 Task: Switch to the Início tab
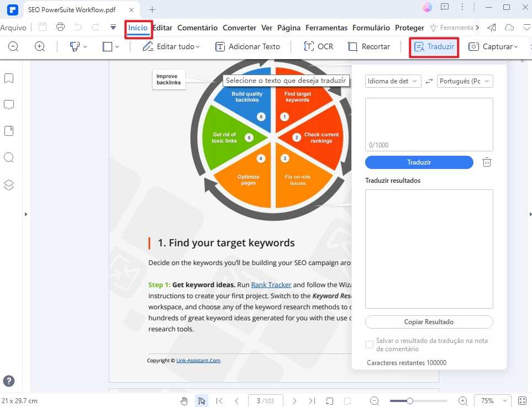138,28
